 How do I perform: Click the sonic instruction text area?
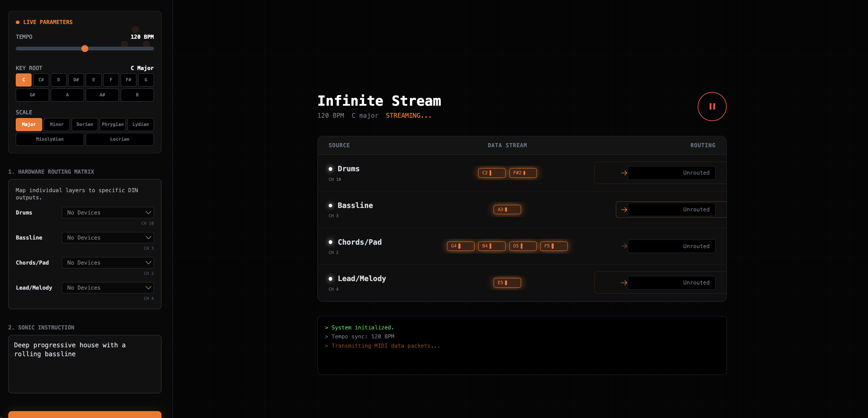coord(85,364)
